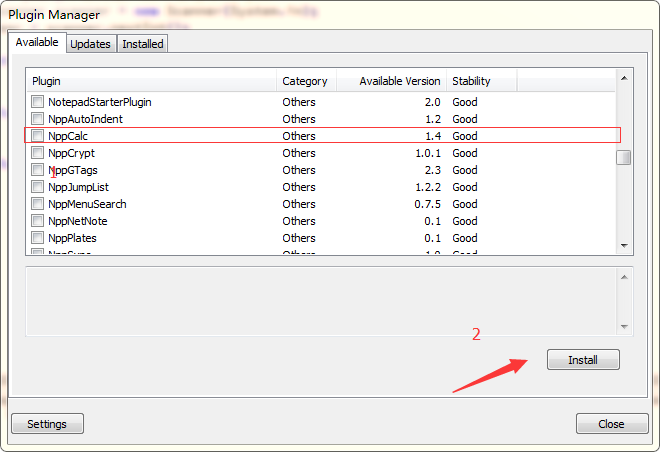Click Good stability in NppPlates row
Image resolution: width=660 pixels, height=452 pixels.
pos(465,238)
